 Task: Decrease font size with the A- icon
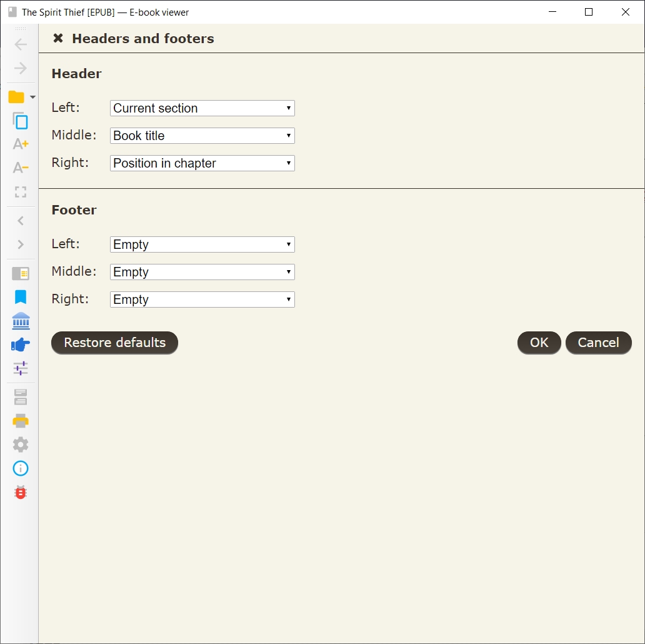tap(21, 168)
